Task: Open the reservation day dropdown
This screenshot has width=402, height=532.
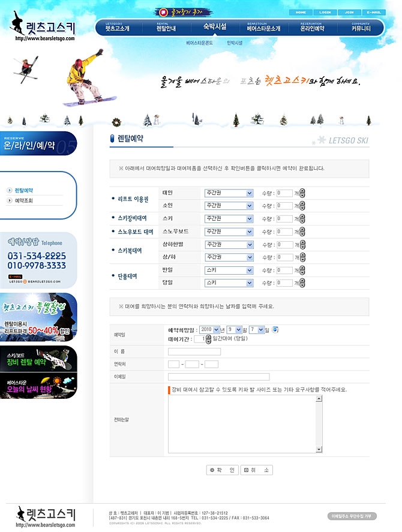Action: click(x=257, y=329)
